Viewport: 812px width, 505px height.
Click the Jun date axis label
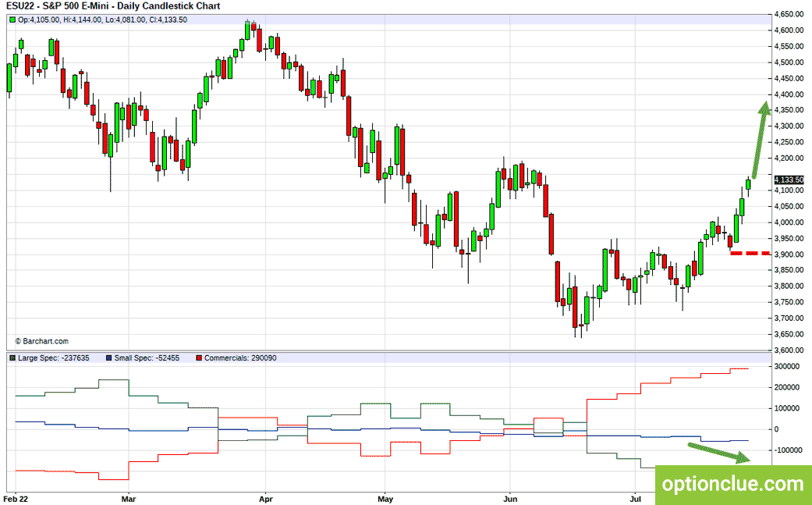click(x=510, y=500)
